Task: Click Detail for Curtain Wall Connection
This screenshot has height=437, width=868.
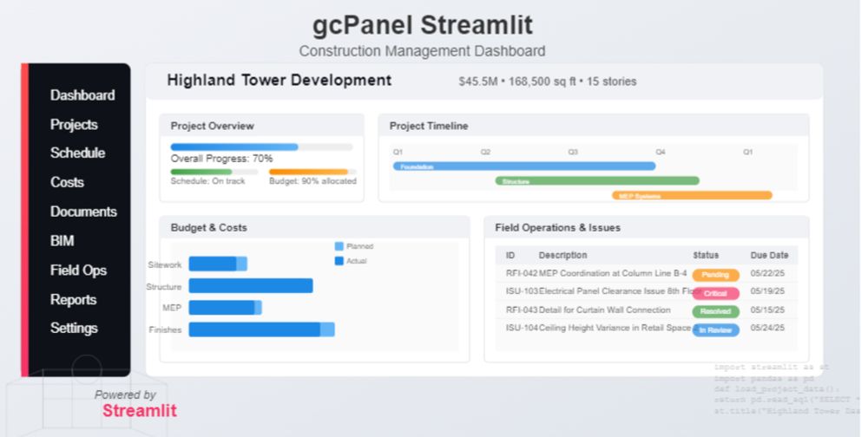Action: [x=604, y=310]
